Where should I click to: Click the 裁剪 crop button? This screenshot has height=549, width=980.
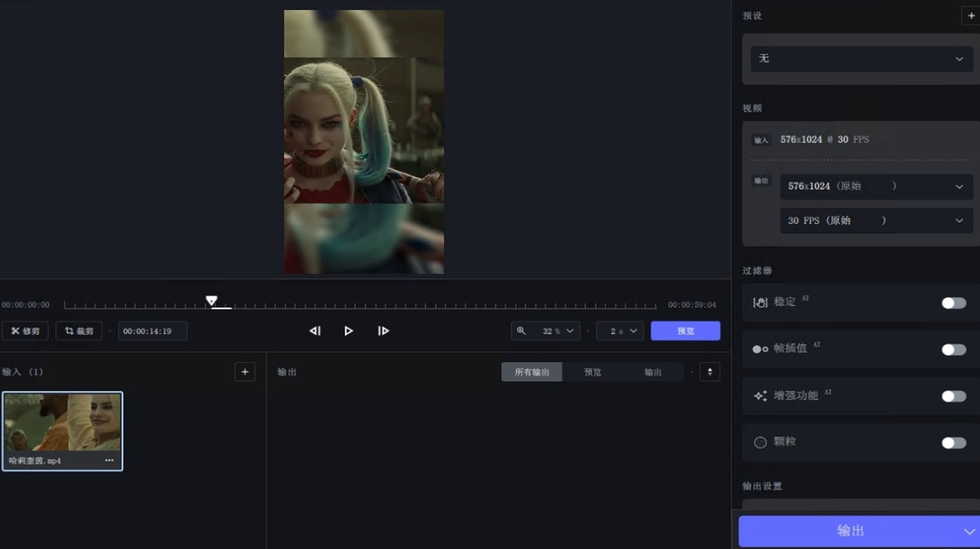coord(79,331)
